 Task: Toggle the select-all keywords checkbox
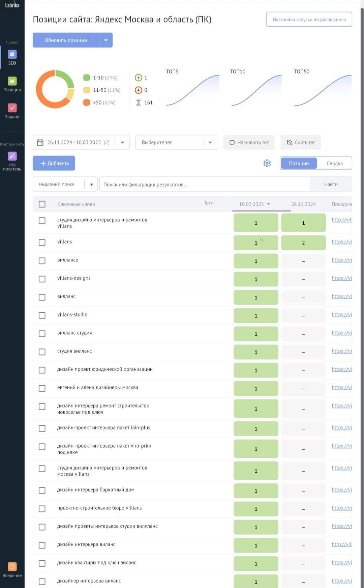(x=42, y=204)
